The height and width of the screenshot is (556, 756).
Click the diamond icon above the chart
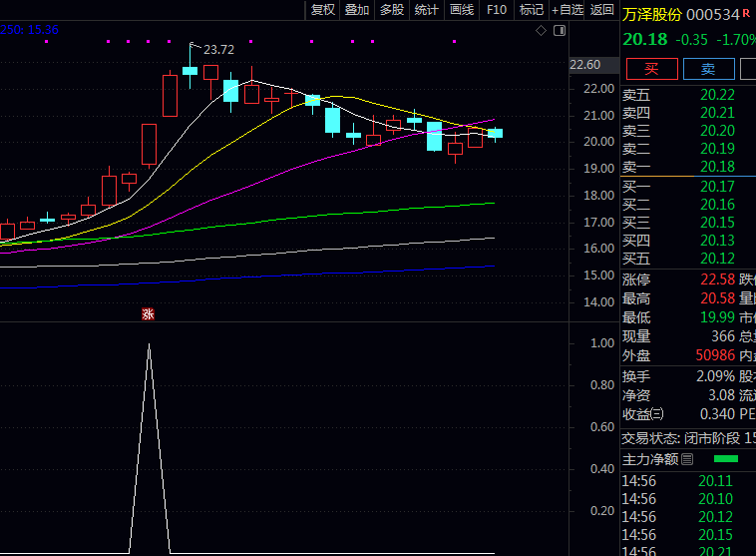pos(541,31)
